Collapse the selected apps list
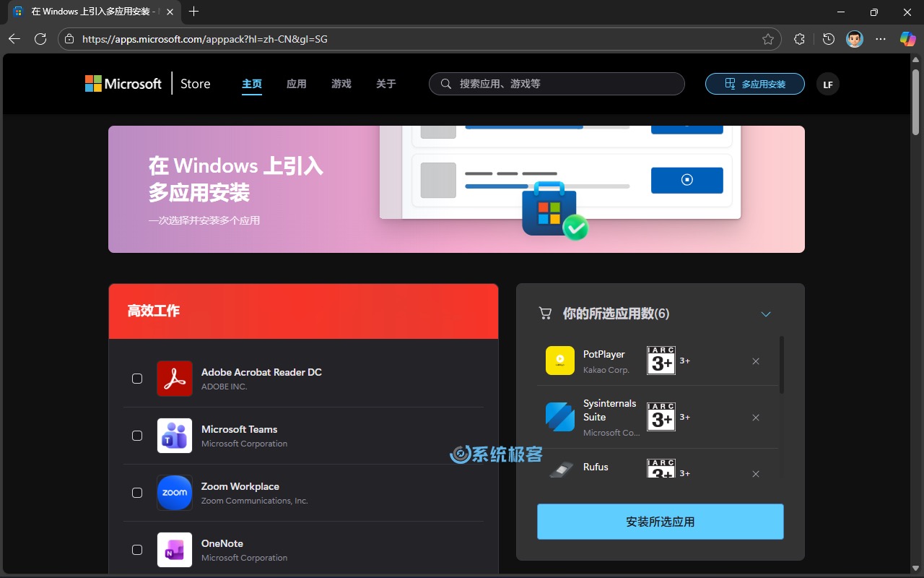The width and height of the screenshot is (924, 578). [766, 314]
